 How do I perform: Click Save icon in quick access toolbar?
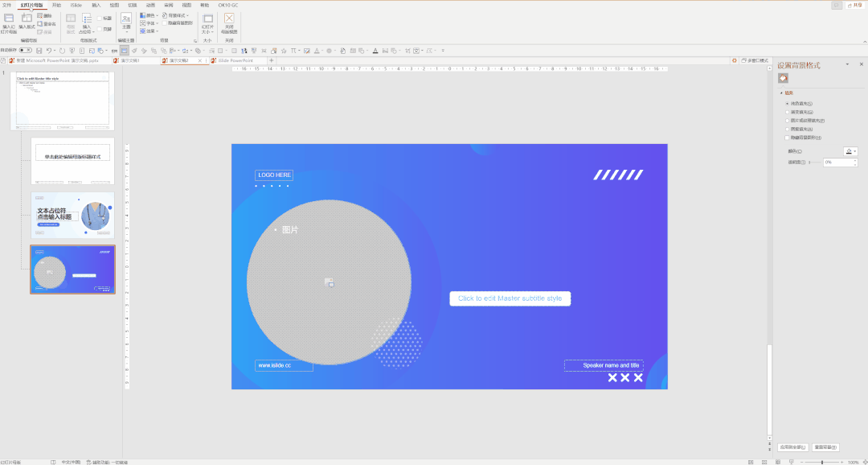click(39, 51)
